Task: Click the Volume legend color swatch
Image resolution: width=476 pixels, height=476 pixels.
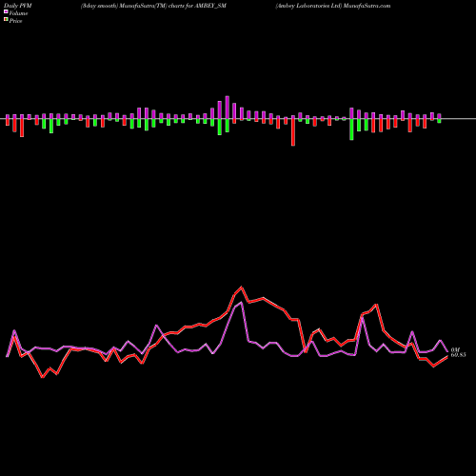Action: [x=6, y=11]
